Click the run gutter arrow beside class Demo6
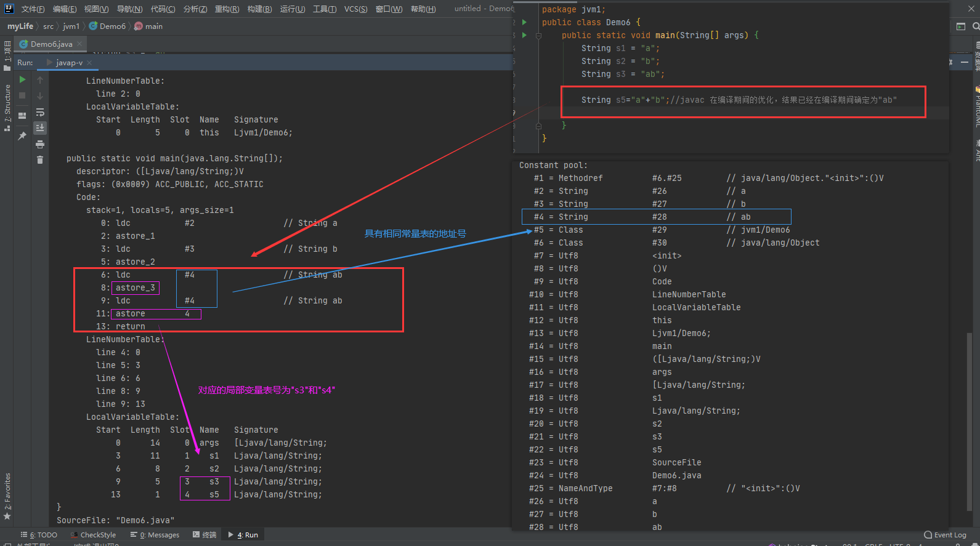Image resolution: width=980 pixels, height=546 pixels. [524, 22]
